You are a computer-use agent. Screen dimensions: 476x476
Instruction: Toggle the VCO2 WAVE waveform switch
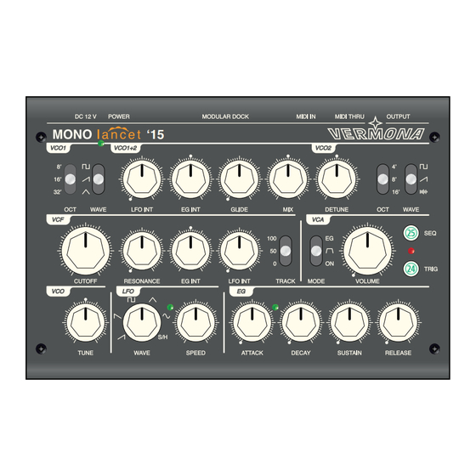[x=411, y=179]
